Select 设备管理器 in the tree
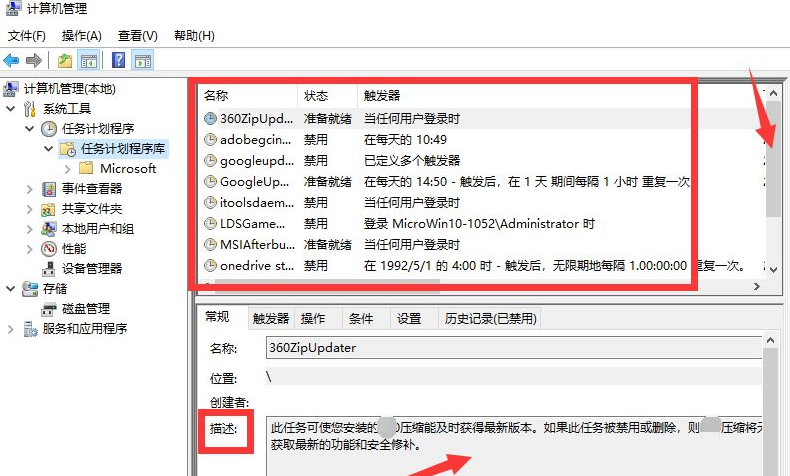Screen dimensions: 790x476 92,268
